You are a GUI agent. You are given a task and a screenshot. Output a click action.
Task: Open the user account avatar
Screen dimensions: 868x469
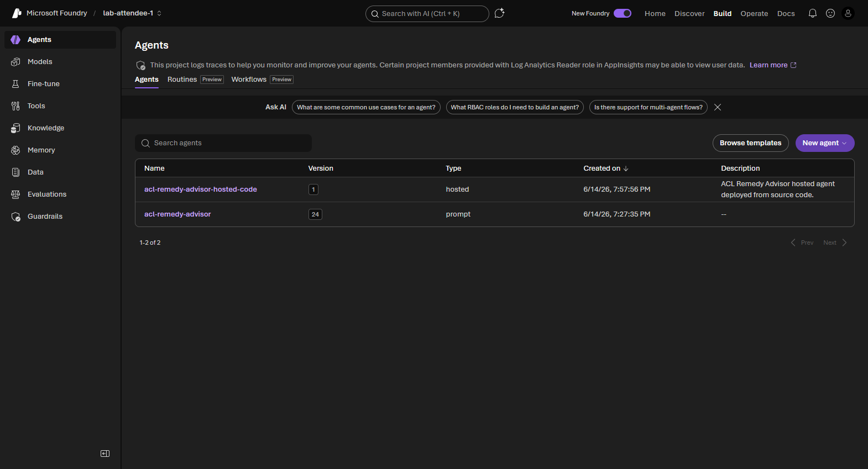coord(848,13)
